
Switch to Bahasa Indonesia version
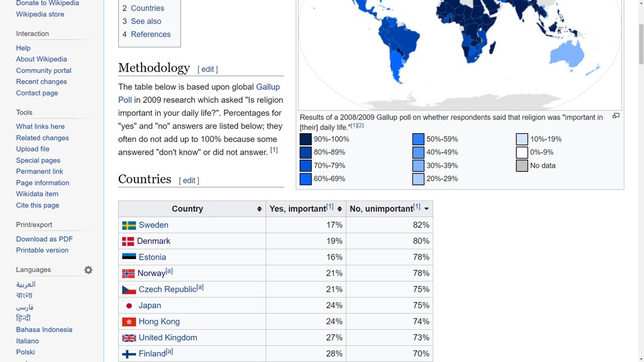(44, 329)
